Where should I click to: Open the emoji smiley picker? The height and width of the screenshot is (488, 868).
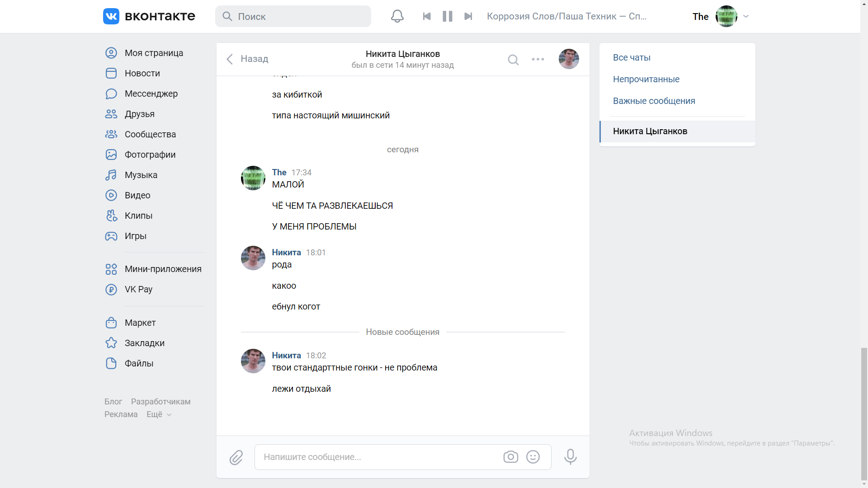pos(533,457)
